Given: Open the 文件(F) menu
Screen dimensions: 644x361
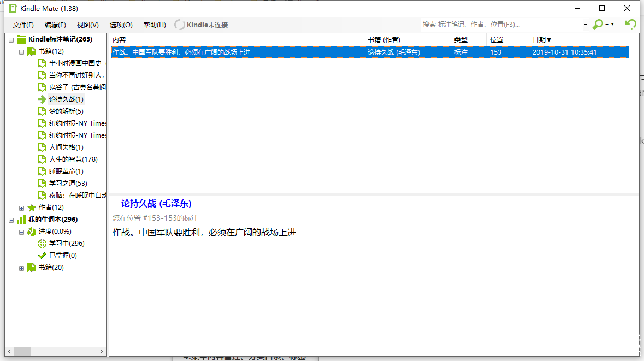Looking at the screenshot, I should (x=23, y=25).
